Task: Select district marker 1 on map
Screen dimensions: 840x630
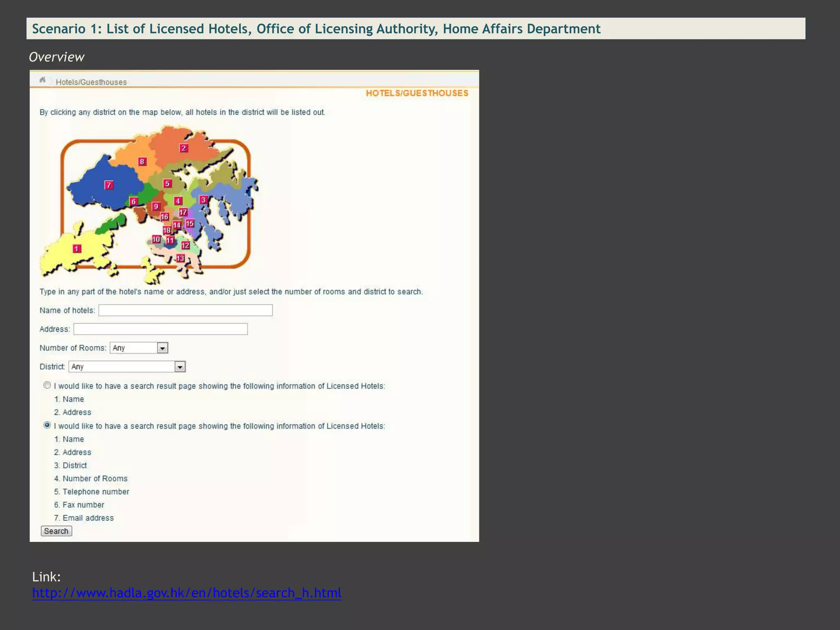Action: coord(77,249)
